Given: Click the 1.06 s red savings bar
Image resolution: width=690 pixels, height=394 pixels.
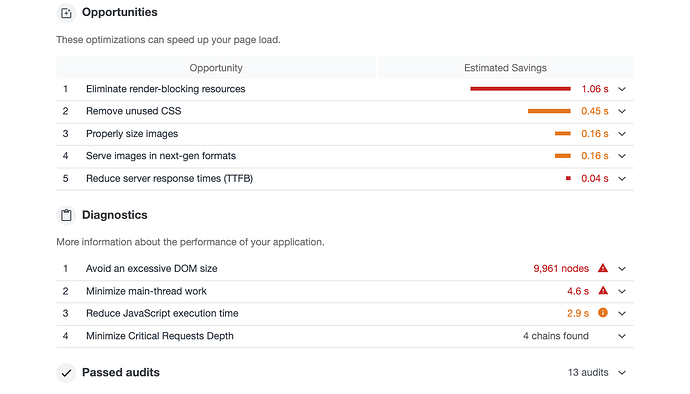Looking at the screenshot, I should 520,89.
